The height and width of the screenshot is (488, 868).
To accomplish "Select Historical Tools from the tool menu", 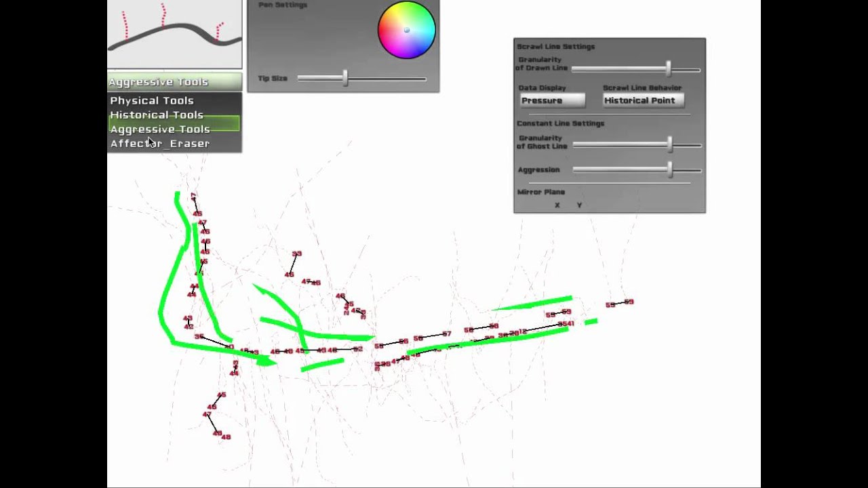I will click(157, 115).
